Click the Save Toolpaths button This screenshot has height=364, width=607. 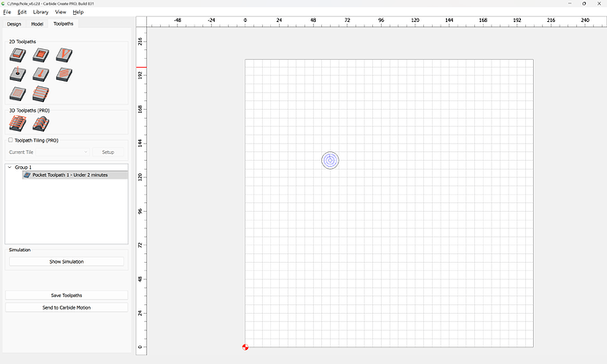point(67,295)
